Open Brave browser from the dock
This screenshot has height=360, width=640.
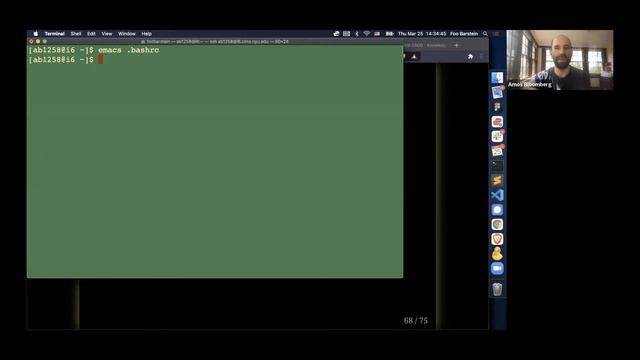[497, 239]
